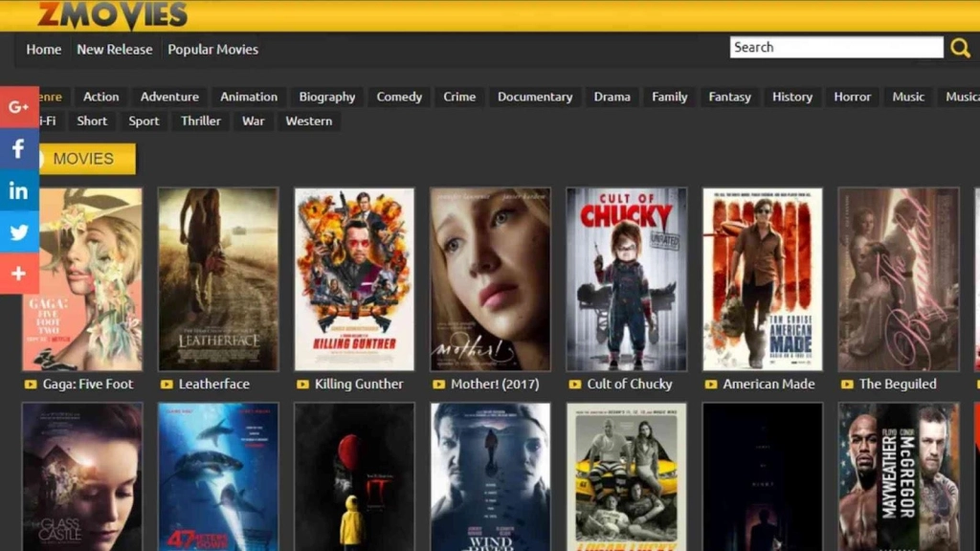Open the American Made title link
This screenshot has width=980, height=551.
pos(768,385)
